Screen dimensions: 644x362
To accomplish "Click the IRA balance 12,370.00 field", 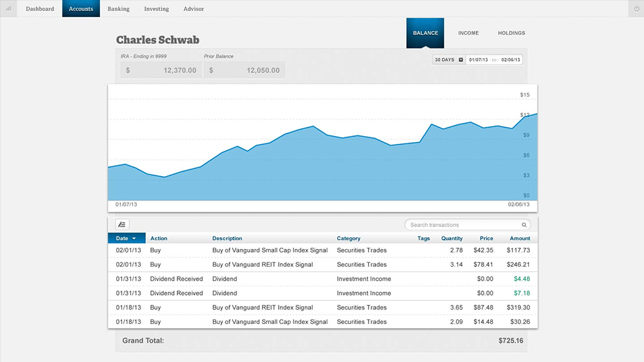I will pyautogui.click(x=161, y=70).
